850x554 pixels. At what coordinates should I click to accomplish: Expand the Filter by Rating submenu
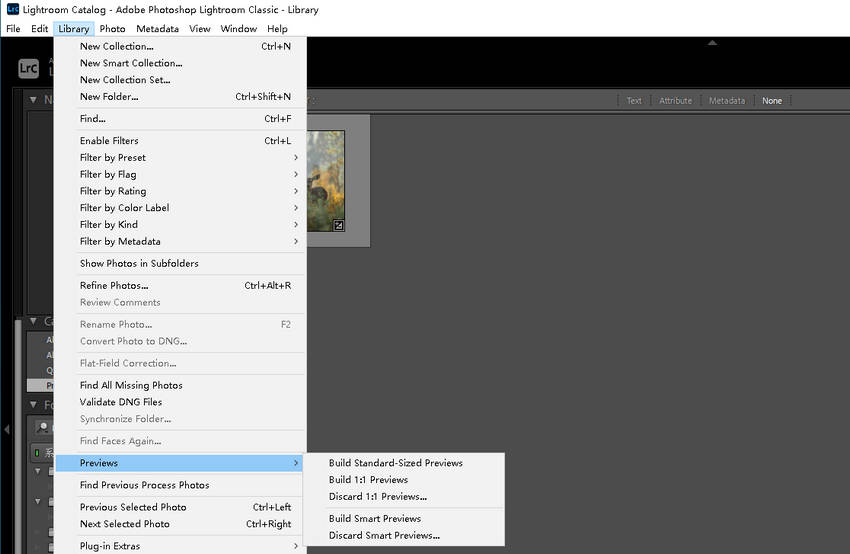[181, 191]
